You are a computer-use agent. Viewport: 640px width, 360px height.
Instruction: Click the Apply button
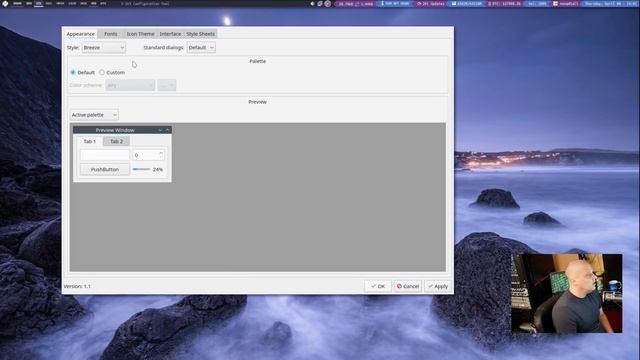(438, 287)
